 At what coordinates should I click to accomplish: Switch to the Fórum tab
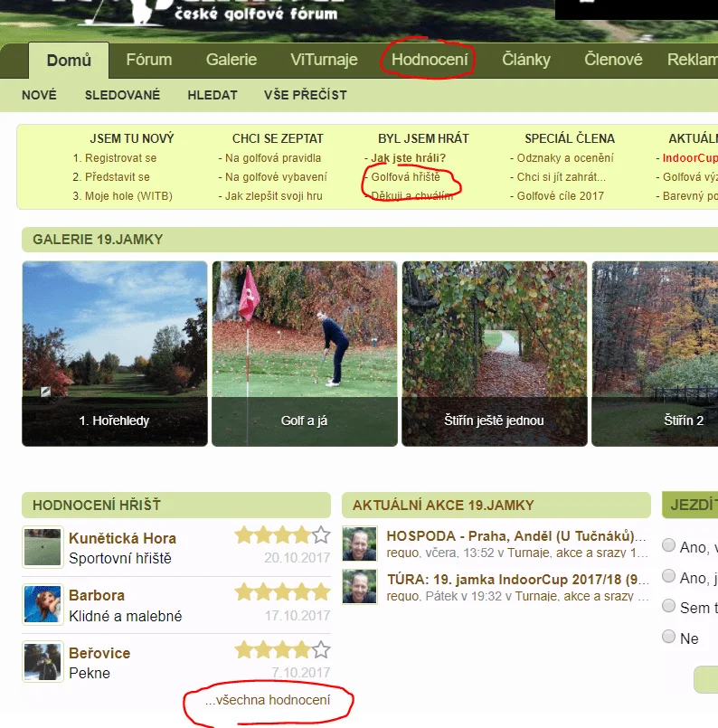149,60
